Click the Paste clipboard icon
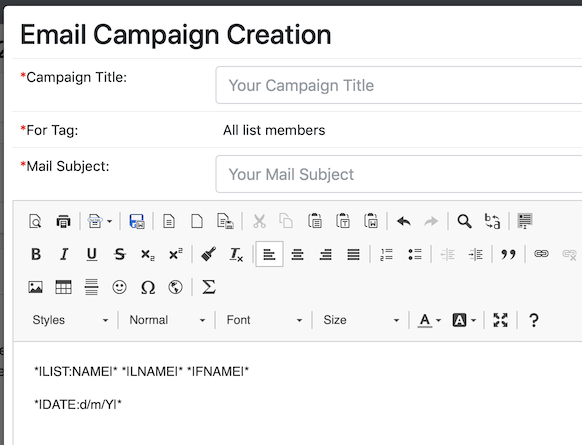The height and width of the screenshot is (445, 582). (315, 221)
